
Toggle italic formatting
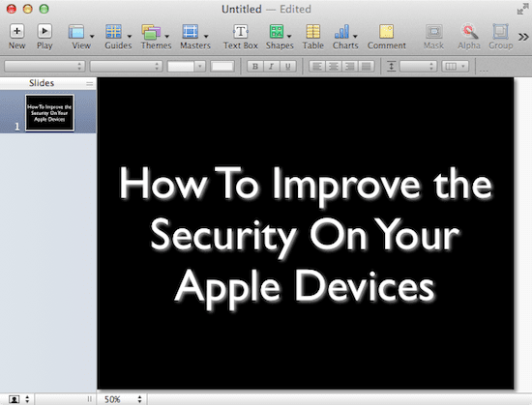click(x=272, y=66)
